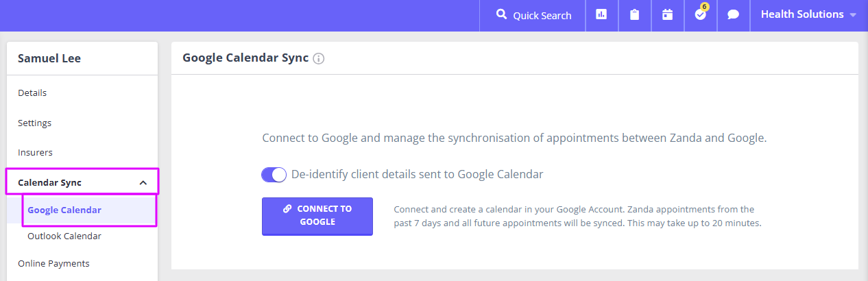Click the link icon on Connect to Google

pyautogui.click(x=287, y=208)
